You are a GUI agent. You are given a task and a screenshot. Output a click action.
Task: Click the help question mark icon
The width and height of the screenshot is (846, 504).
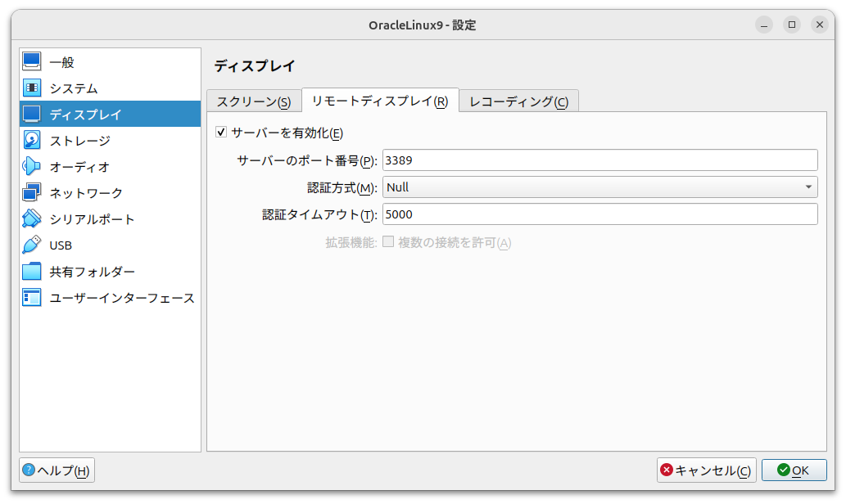(x=29, y=470)
